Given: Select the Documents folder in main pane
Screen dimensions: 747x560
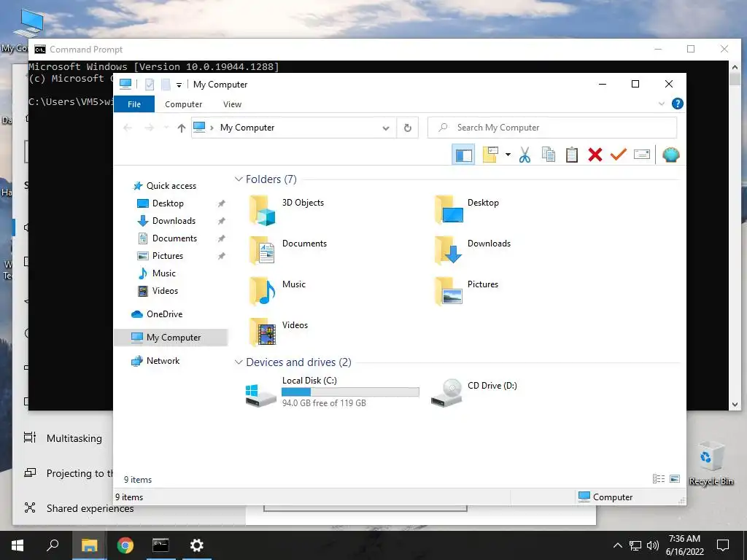Looking at the screenshot, I should [287, 251].
